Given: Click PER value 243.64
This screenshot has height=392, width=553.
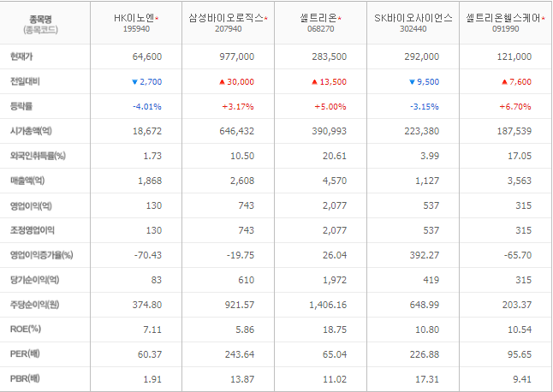Looking at the screenshot, I should (x=240, y=354).
